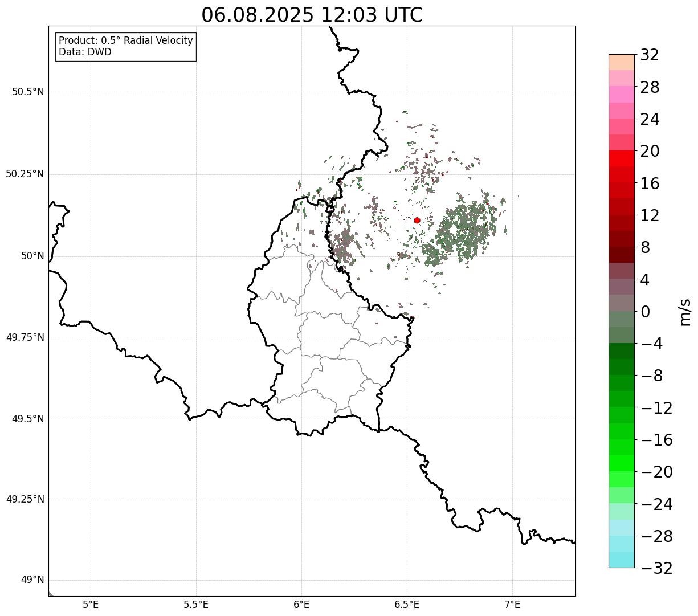Image resolution: width=698 pixels, height=616 pixels.
Task: Click the 50°N latitude label
Action: point(32,256)
